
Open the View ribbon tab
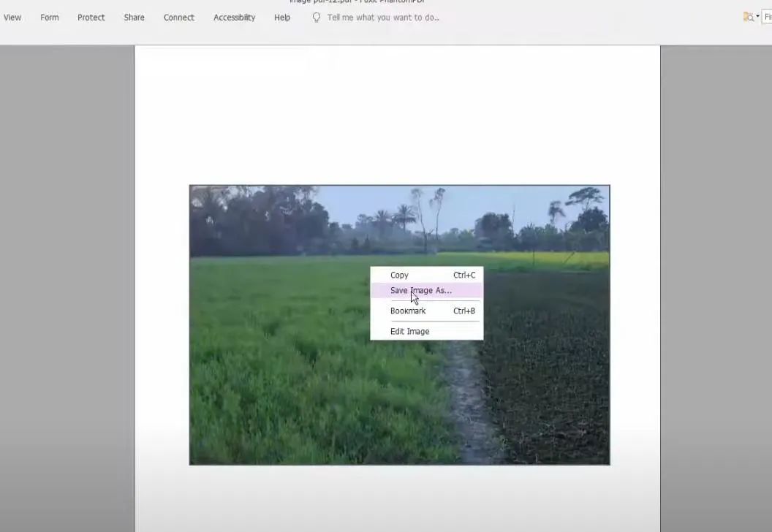pyautogui.click(x=12, y=18)
